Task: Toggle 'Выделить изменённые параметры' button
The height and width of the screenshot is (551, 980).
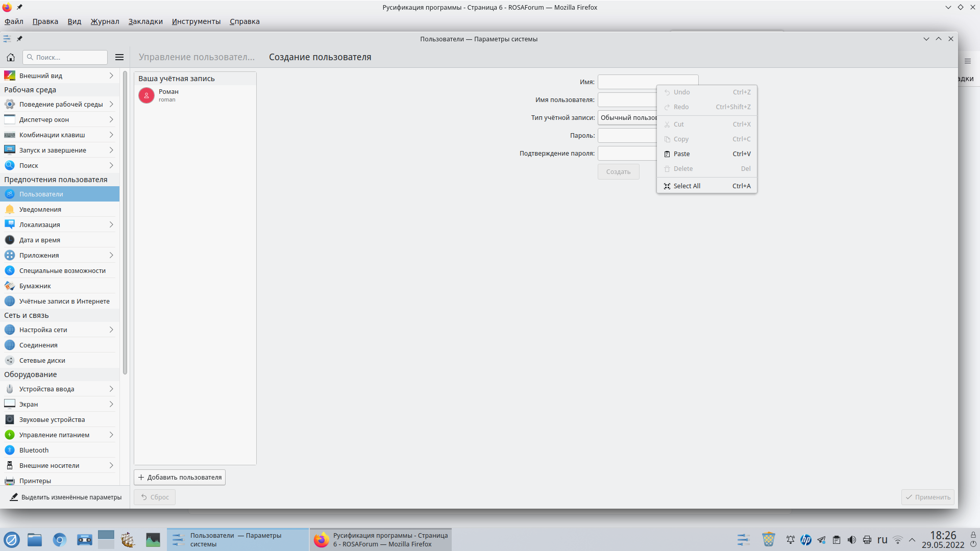Action: (66, 497)
